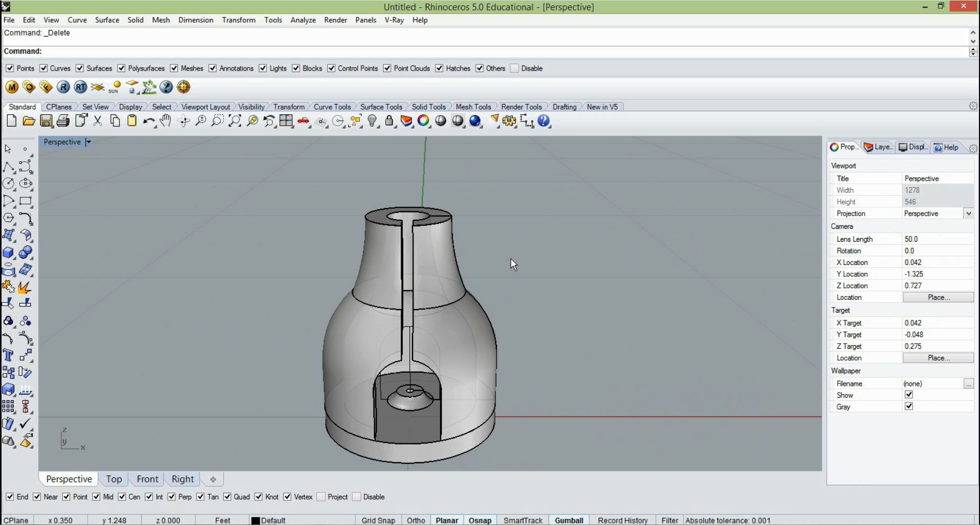Select the Box solid tool

pyautogui.click(x=8, y=252)
